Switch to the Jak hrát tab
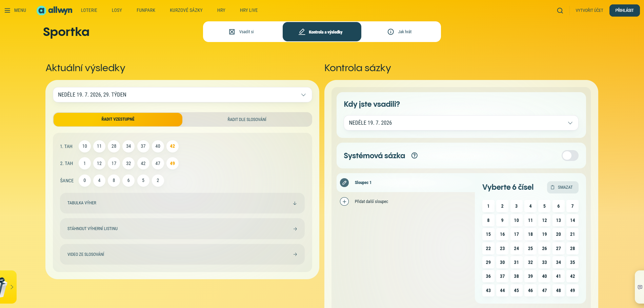 pos(401,32)
